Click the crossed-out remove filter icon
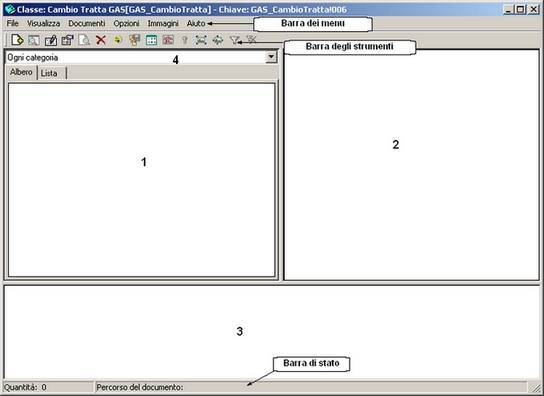Screen dimensions: 544x396 click(251, 40)
